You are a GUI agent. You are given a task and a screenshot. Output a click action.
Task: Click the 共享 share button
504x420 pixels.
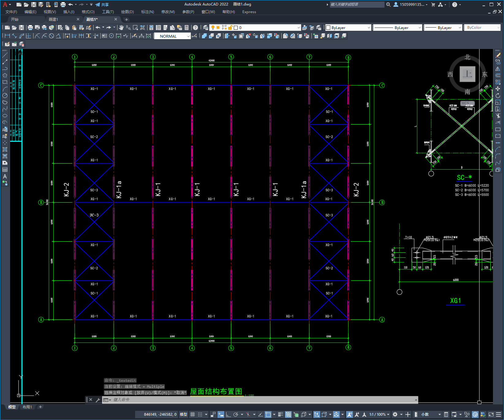point(102,5)
